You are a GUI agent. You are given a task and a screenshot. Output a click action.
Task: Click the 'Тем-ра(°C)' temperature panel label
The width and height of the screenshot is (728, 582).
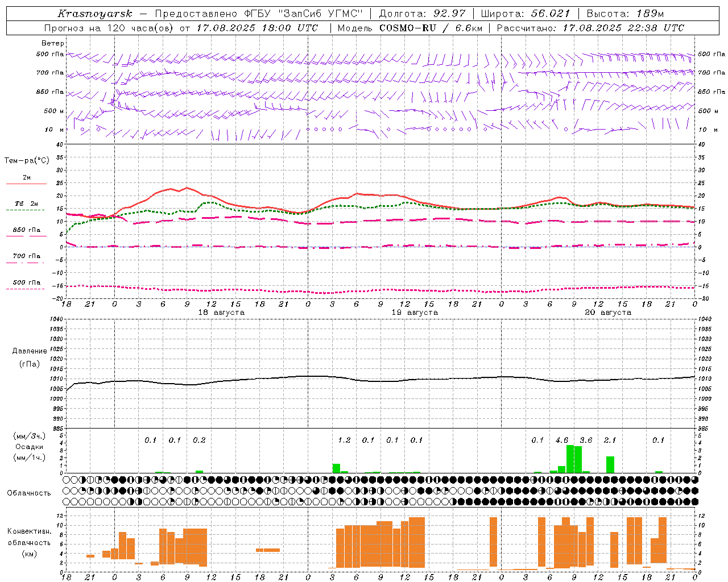point(27,161)
